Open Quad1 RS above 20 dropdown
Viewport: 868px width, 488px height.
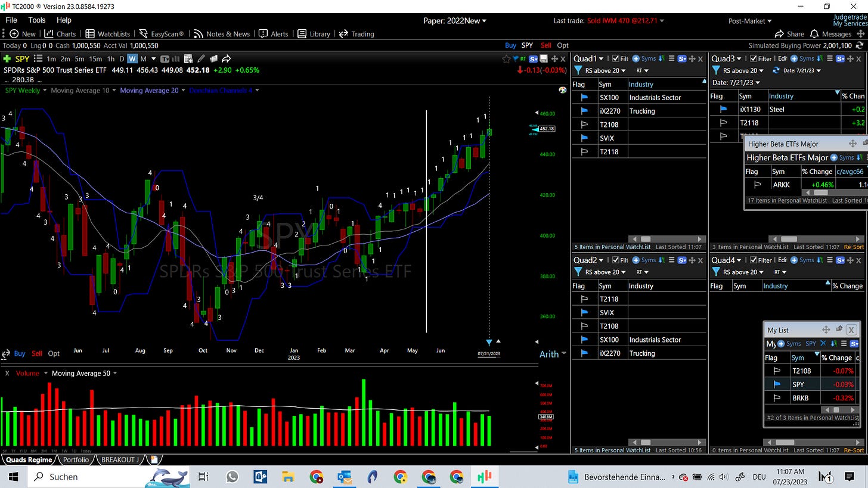coord(606,70)
